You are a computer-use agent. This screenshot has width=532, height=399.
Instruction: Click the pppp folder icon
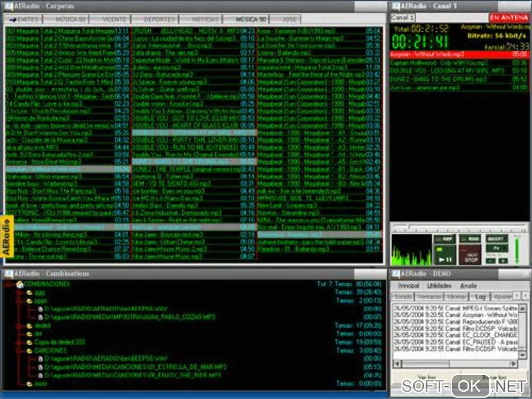(30, 301)
